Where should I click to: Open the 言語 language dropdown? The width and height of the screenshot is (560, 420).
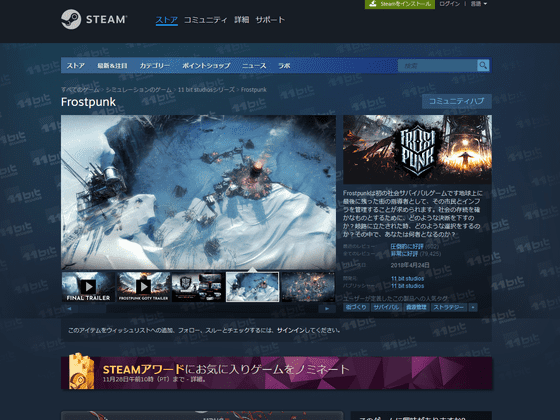coord(478,4)
